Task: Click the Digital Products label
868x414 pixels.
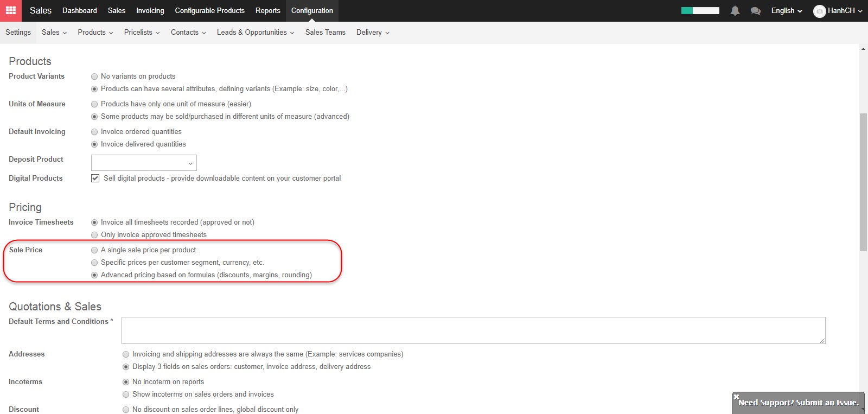Action: click(36, 179)
